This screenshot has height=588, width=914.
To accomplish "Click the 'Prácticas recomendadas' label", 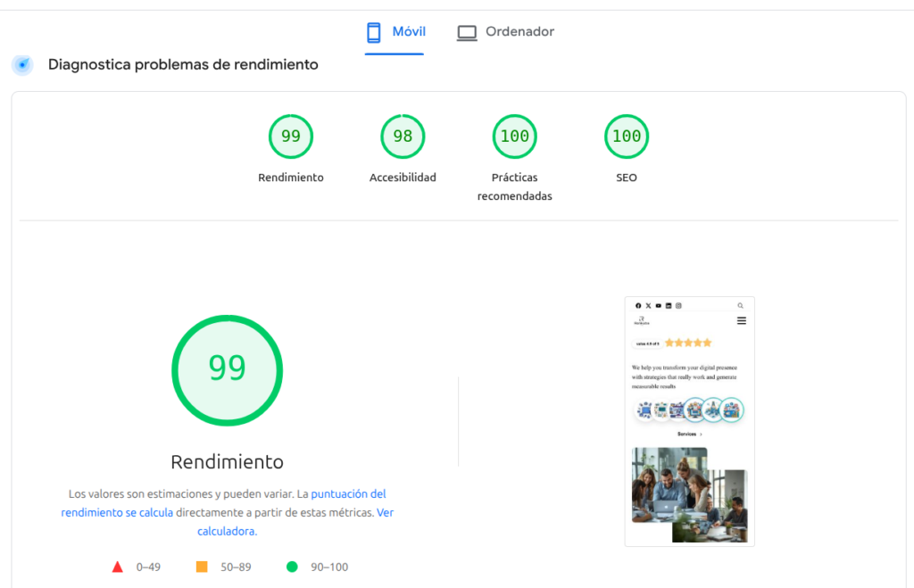I will [x=515, y=186].
